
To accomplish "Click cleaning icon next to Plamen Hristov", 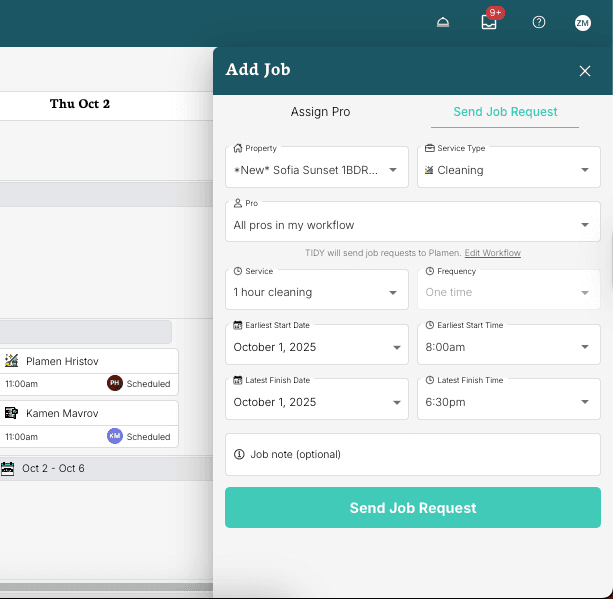I will (12, 360).
